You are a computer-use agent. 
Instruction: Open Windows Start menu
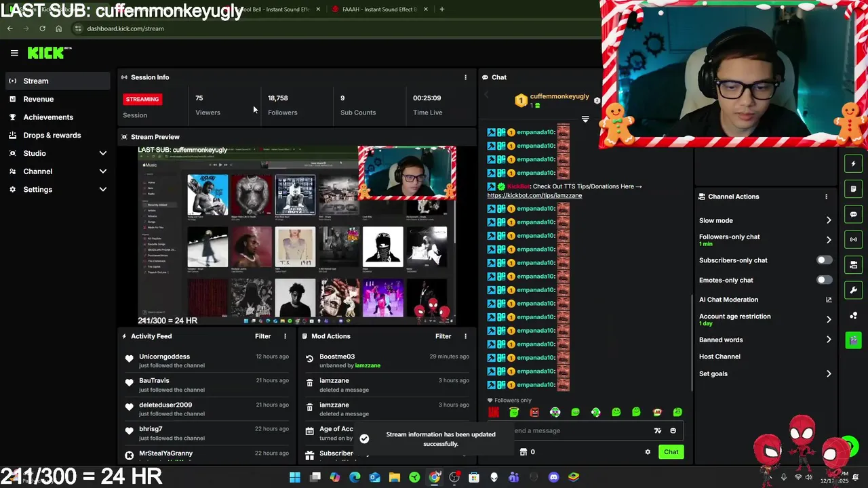click(295, 477)
